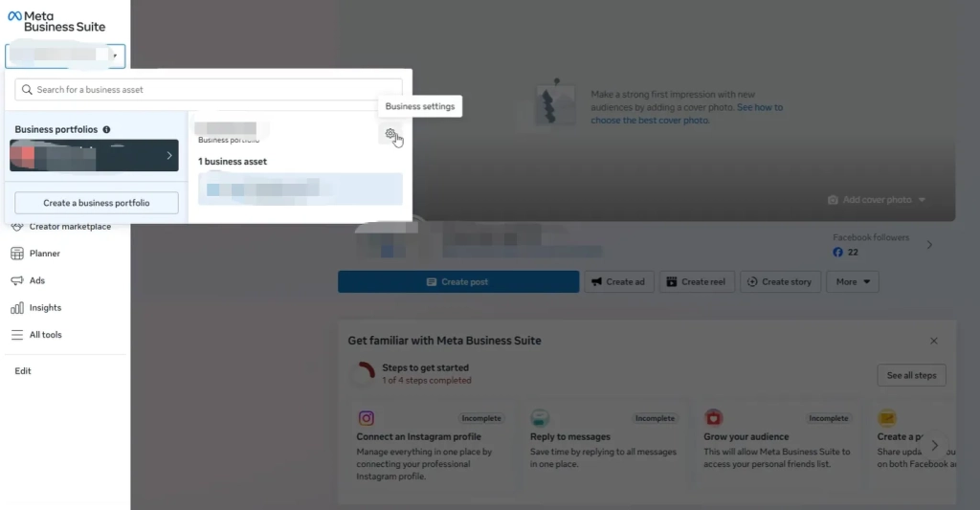
Task: Open Insights in the sidebar
Action: pos(45,307)
